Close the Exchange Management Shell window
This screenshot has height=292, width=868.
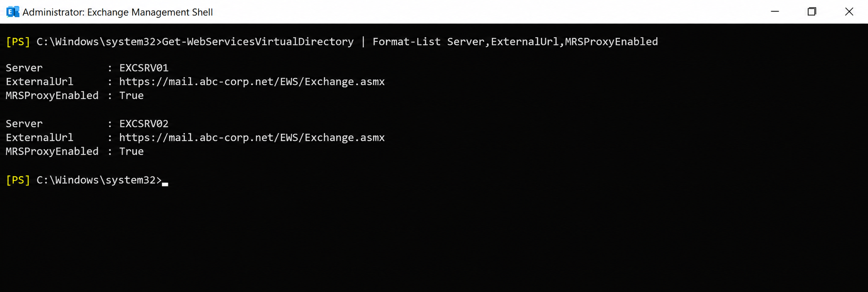[849, 12]
